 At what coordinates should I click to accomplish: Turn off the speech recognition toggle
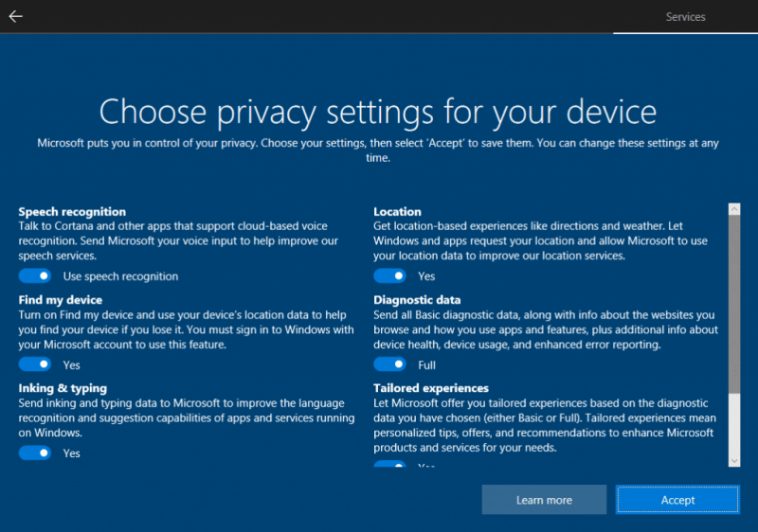35,275
